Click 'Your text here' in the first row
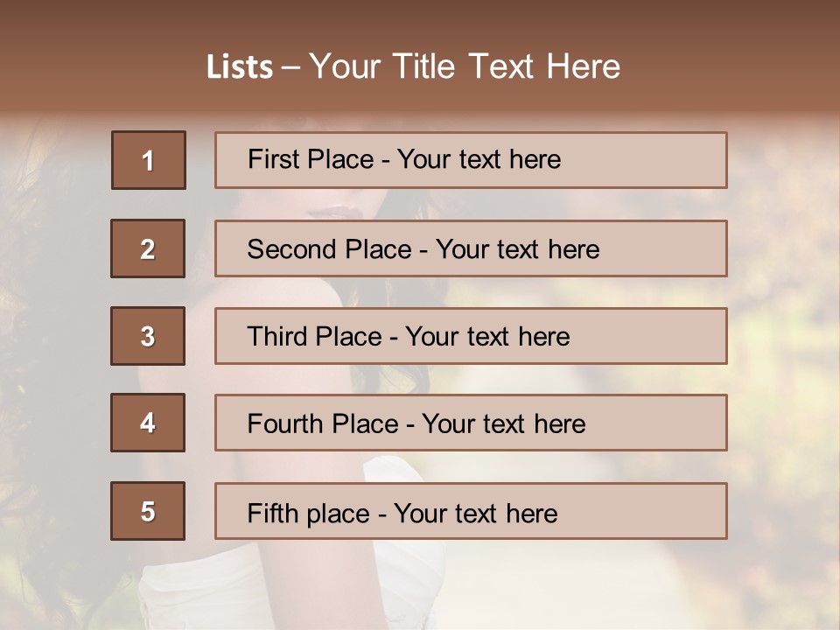 [x=479, y=159]
